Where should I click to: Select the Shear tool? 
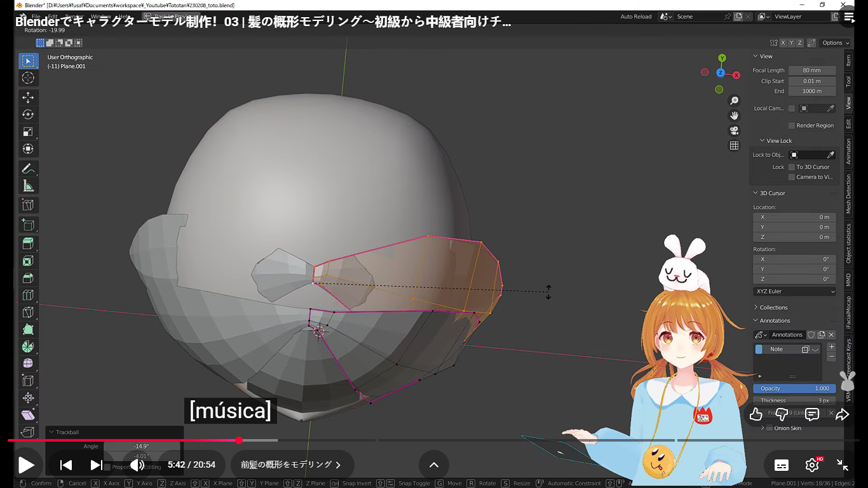point(28,415)
